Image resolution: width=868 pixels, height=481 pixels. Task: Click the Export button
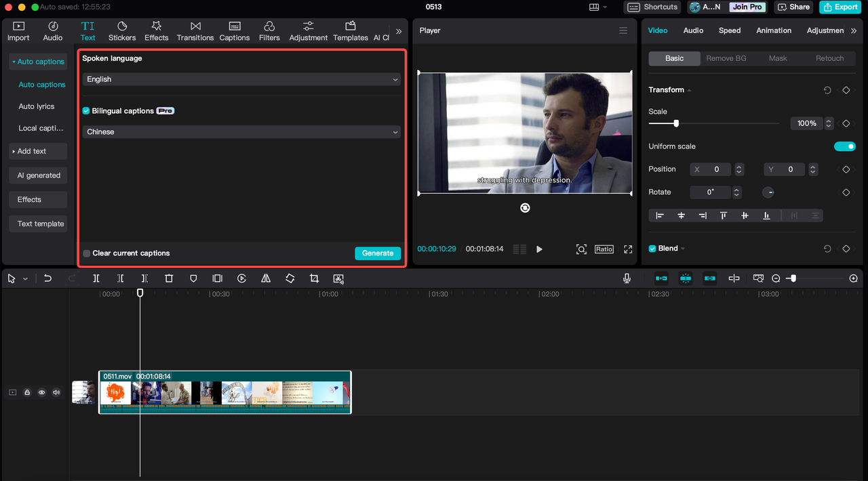coord(841,7)
